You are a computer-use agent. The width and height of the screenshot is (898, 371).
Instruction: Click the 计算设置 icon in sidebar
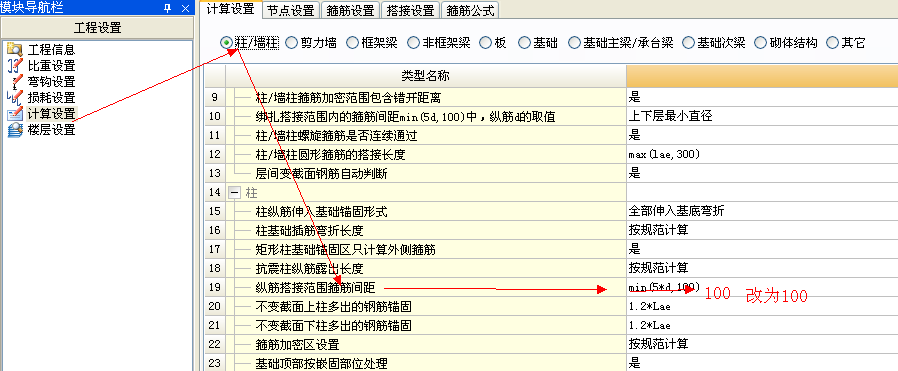click(x=14, y=114)
